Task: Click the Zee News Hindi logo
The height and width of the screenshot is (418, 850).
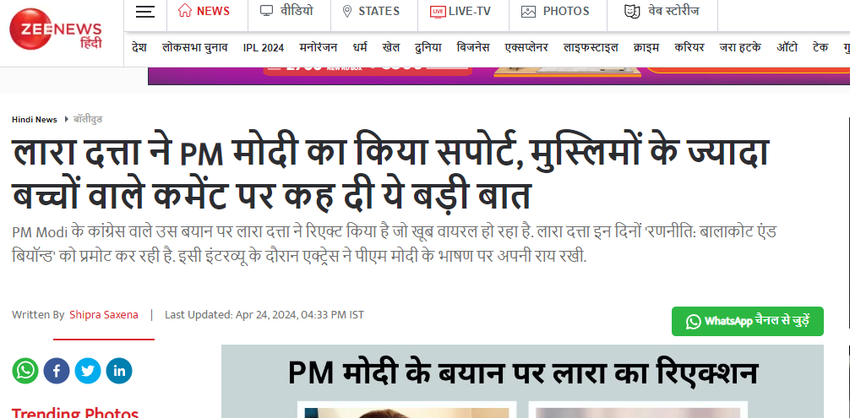Action: [x=56, y=29]
